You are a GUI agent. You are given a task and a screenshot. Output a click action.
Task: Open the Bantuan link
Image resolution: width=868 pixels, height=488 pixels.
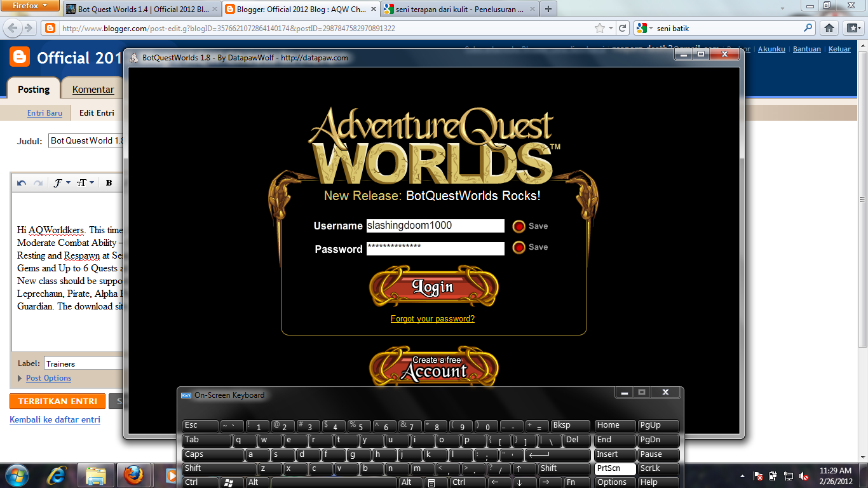click(807, 49)
